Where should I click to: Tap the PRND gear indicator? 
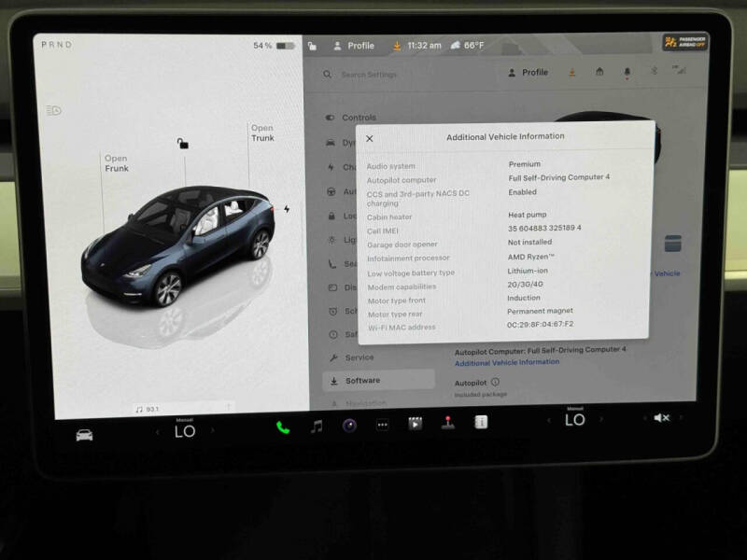[57, 44]
